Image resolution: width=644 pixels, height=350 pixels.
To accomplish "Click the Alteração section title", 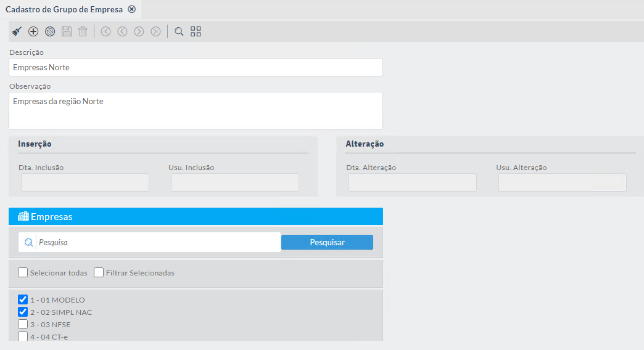I will [x=365, y=144].
